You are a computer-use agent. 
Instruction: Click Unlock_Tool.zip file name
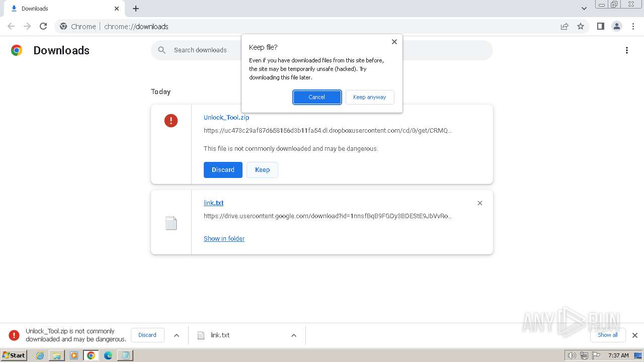[226, 118]
